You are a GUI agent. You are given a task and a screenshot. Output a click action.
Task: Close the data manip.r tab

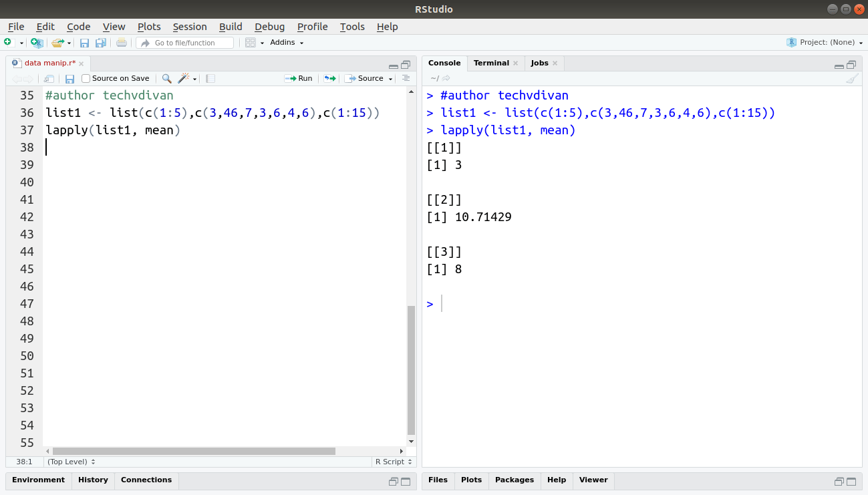tap(82, 64)
